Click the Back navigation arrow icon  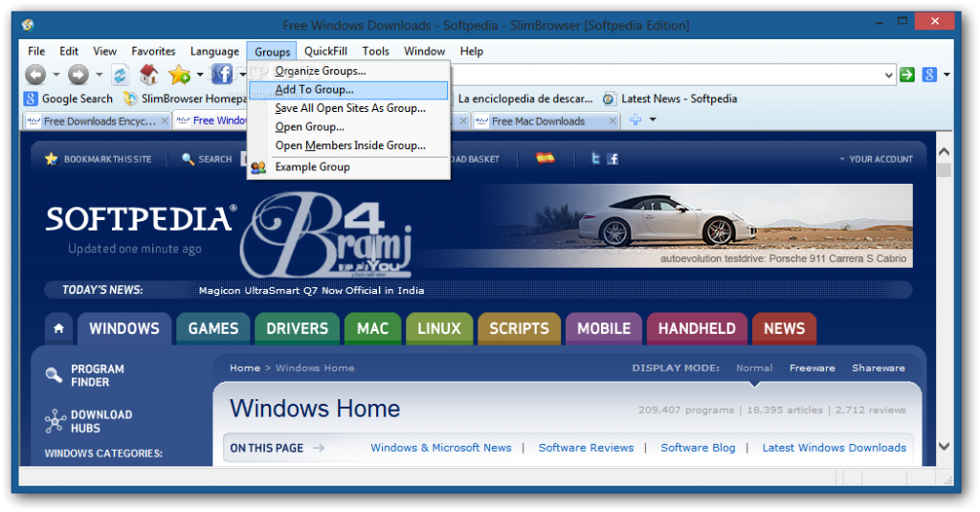coord(35,75)
